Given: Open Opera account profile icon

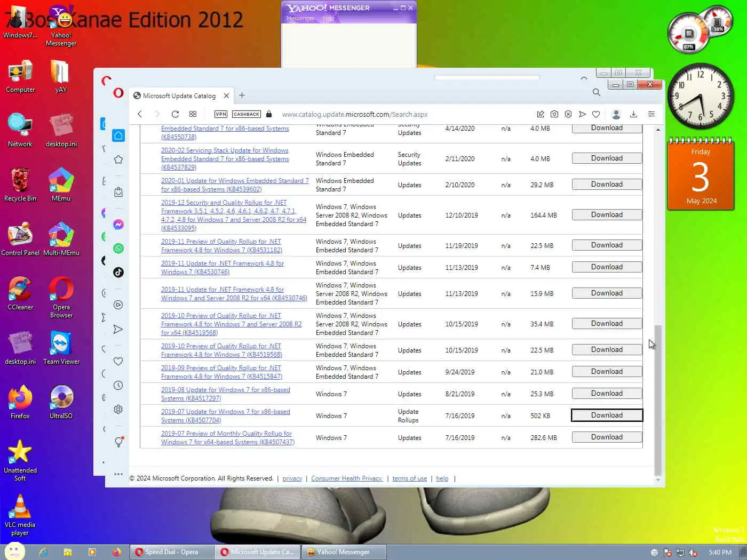Looking at the screenshot, I should 616,114.
